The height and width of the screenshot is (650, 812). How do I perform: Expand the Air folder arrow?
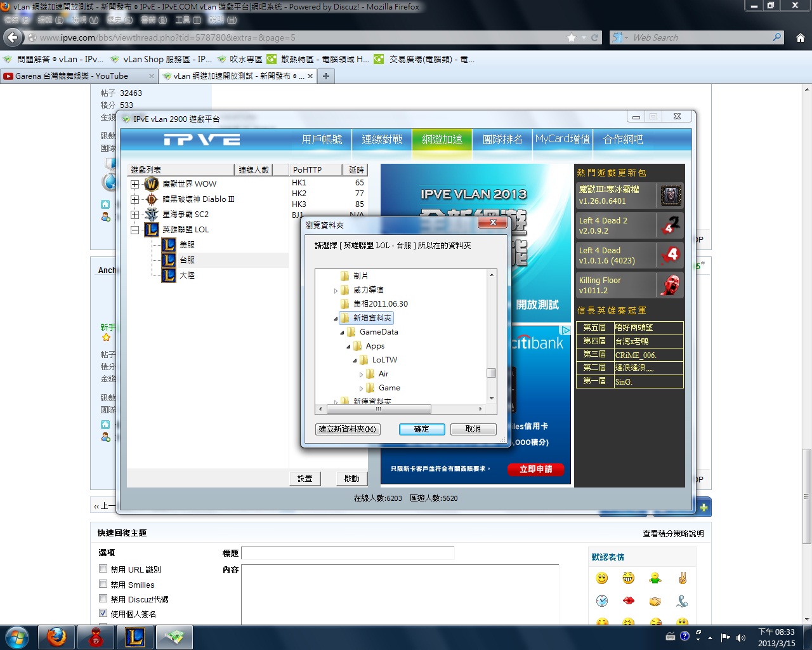pos(361,375)
